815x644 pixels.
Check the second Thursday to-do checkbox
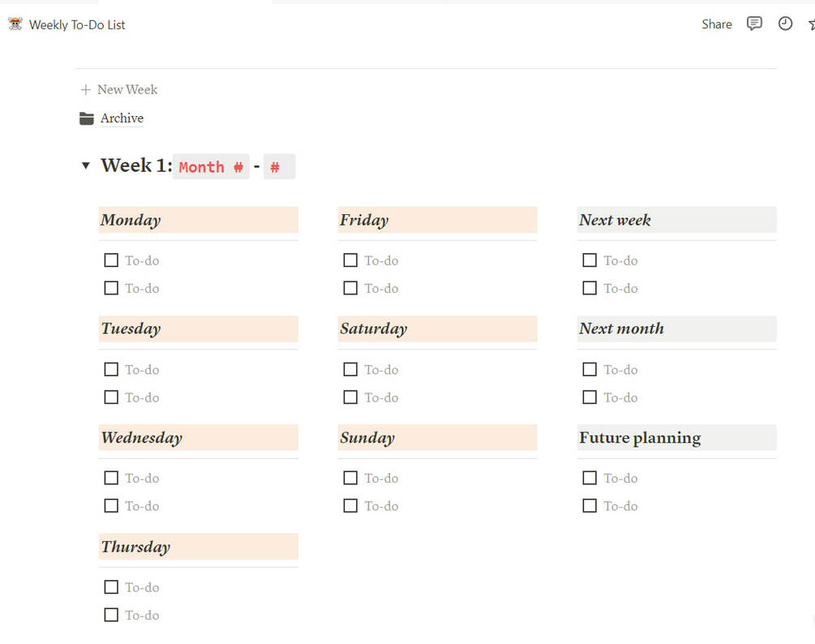coord(111,615)
